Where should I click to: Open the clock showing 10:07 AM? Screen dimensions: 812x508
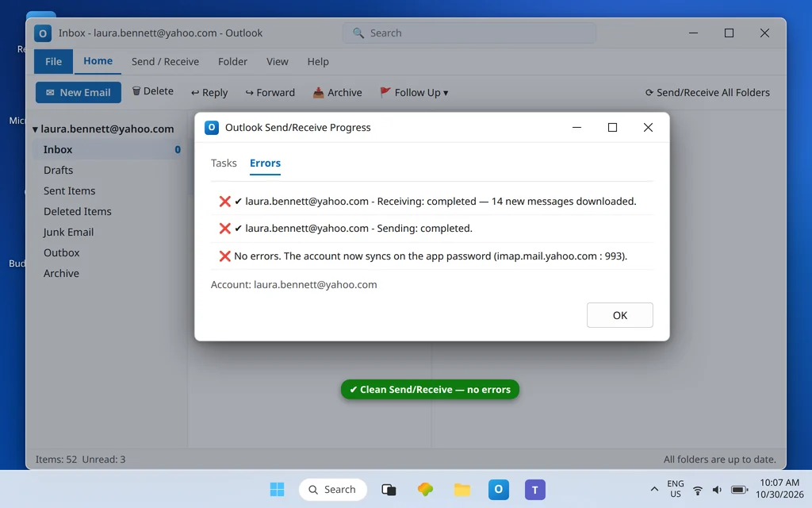tap(780, 488)
